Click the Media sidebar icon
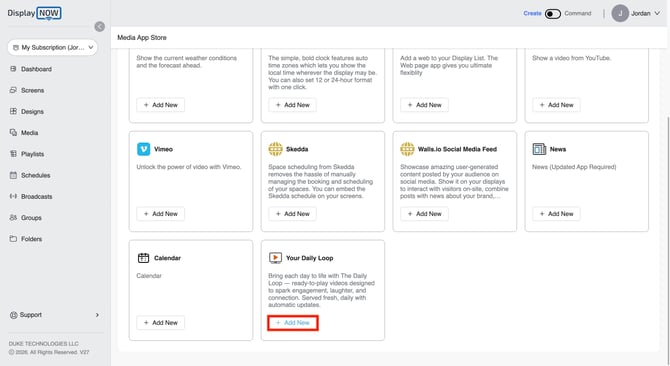The image size is (670, 366). [x=13, y=133]
